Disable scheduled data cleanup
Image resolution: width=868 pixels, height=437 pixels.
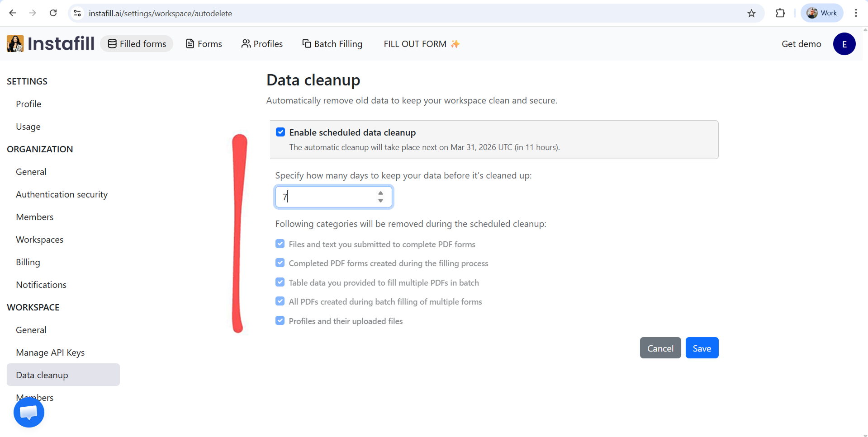280,132
